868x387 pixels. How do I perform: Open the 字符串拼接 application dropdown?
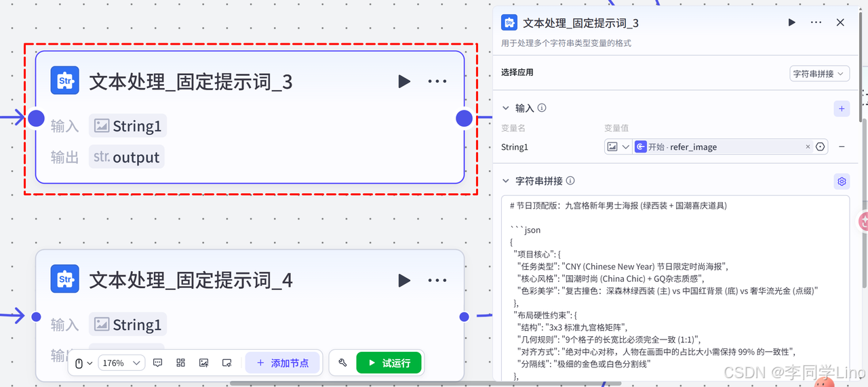tap(820, 73)
